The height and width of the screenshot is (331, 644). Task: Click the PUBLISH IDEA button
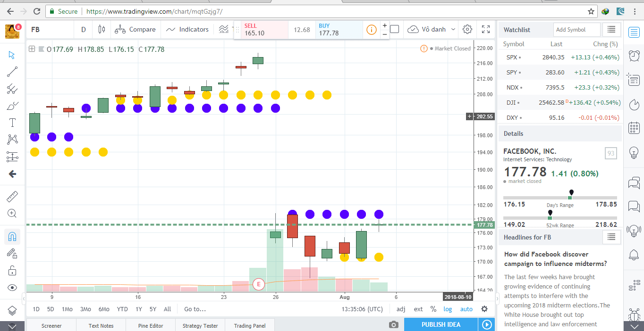[x=441, y=324]
